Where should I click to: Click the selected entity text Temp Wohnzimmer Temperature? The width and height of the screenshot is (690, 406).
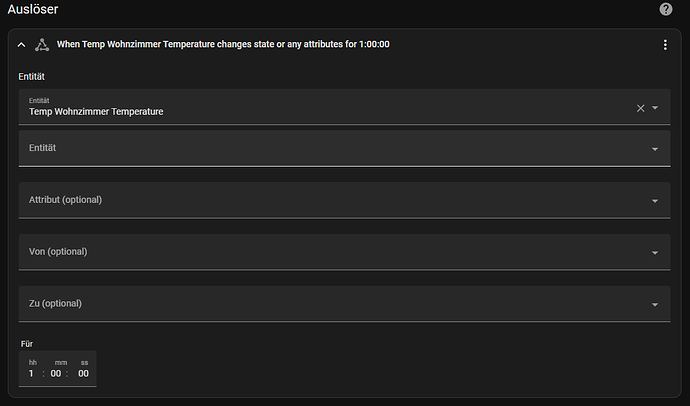[97, 111]
